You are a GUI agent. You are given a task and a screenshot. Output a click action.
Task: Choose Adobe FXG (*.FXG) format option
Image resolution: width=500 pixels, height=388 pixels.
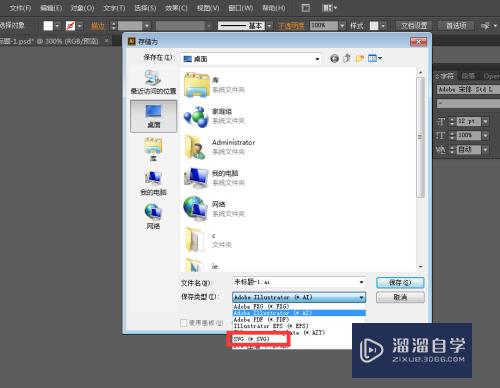299,306
